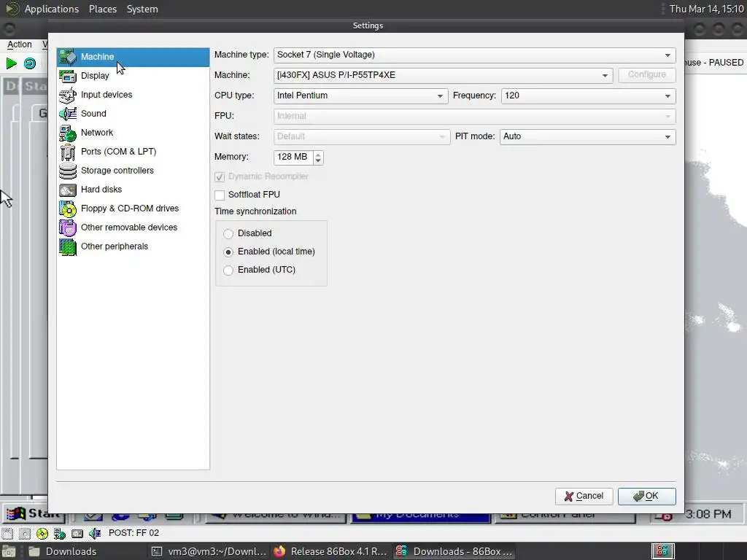This screenshot has width=747, height=560.
Task: Open Other removable devices icon
Action: pyautogui.click(x=68, y=227)
